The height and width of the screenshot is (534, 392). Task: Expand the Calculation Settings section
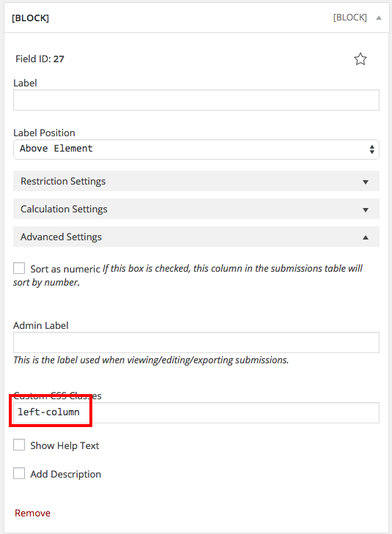tap(196, 209)
